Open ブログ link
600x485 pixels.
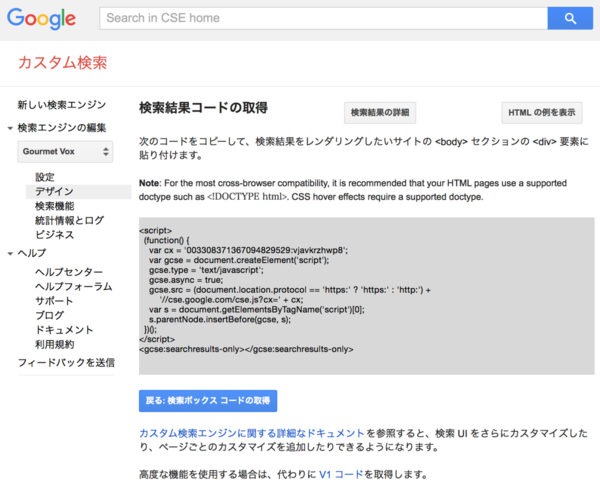tap(49, 315)
